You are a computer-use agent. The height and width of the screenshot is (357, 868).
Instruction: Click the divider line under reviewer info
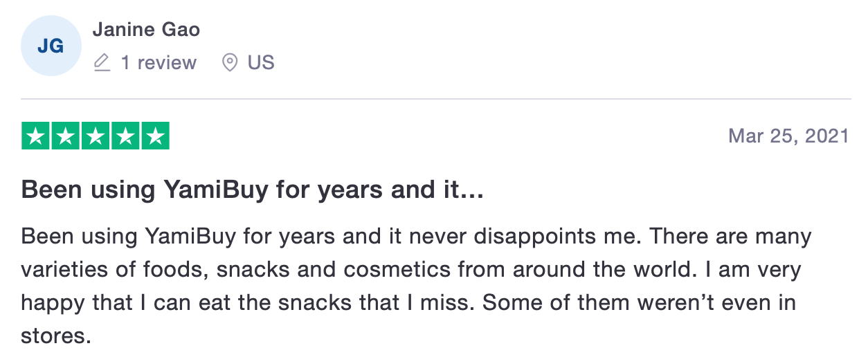click(x=434, y=98)
